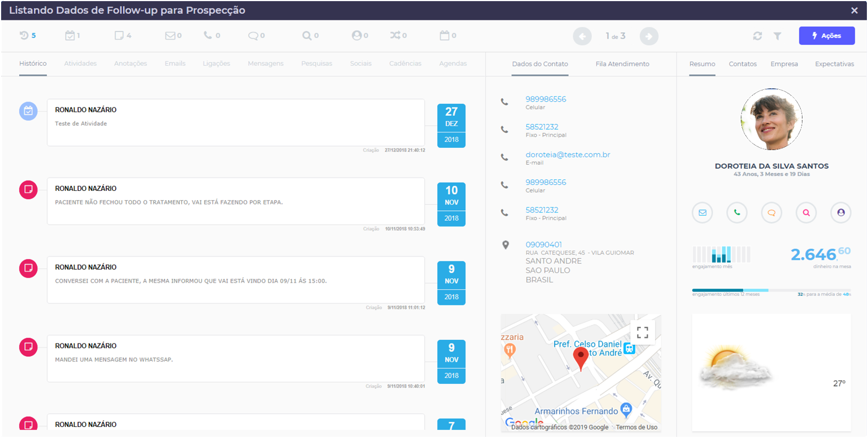Click the map location pin icon beside address
The image size is (868, 438).
pos(505,245)
